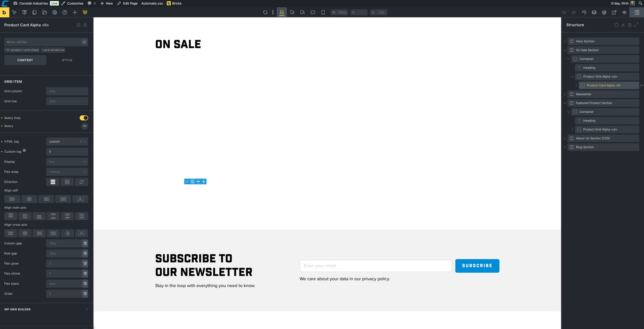644x329 pixels.
Task: Select the horizontal row Direction option
Action: [67, 182]
